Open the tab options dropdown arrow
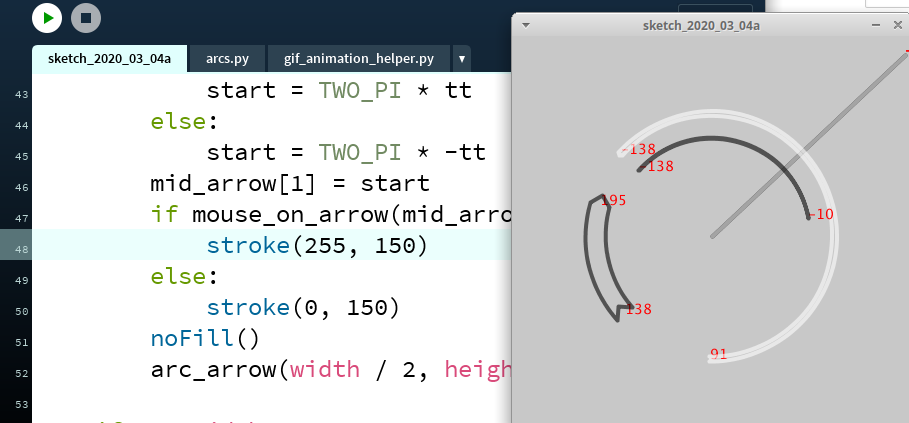 point(461,58)
